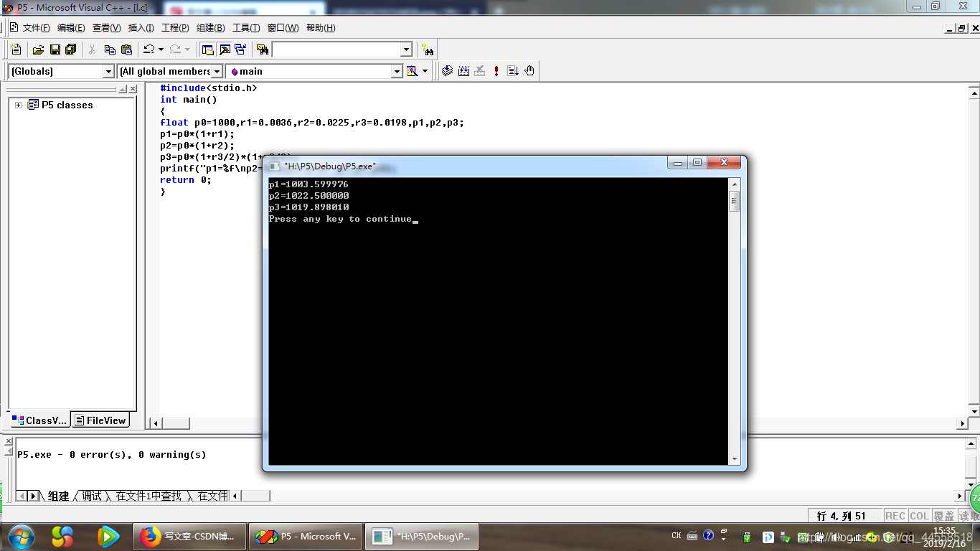Open the 插入(I) menu

tap(141, 28)
